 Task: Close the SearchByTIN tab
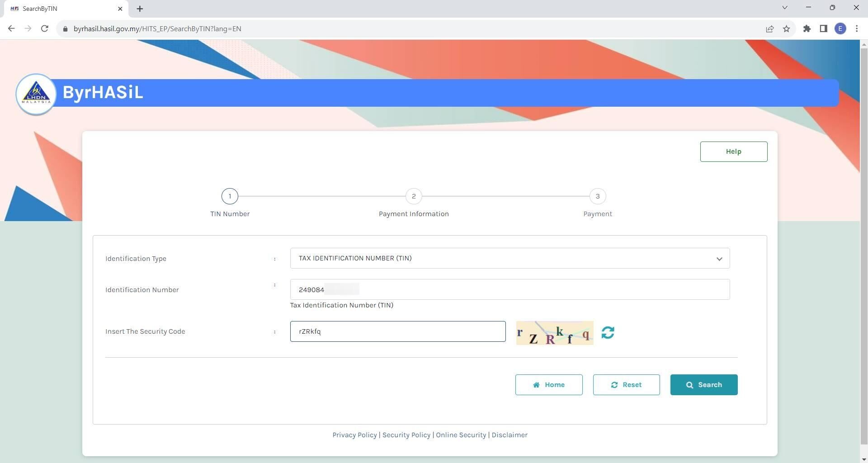(120, 9)
